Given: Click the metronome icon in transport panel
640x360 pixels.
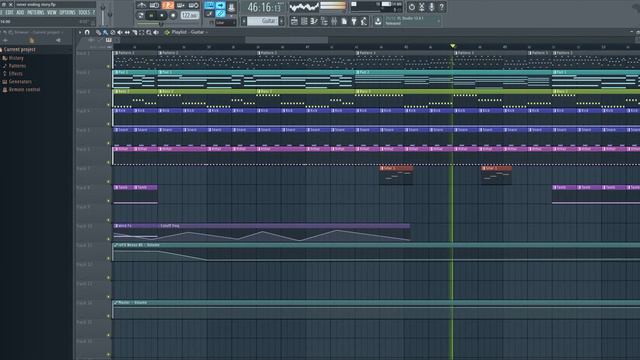Looking at the screenshot, I should coord(142,5).
